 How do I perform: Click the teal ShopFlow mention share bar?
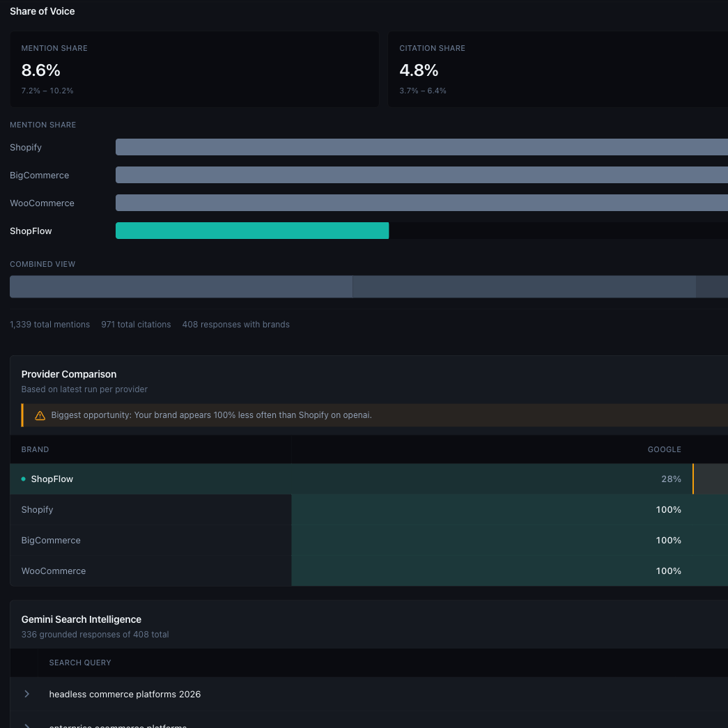click(252, 231)
